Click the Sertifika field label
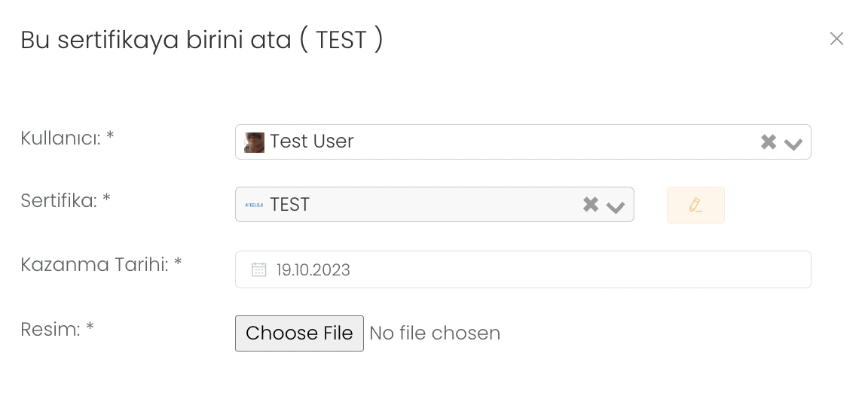The height and width of the screenshot is (414, 868). tap(66, 201)
